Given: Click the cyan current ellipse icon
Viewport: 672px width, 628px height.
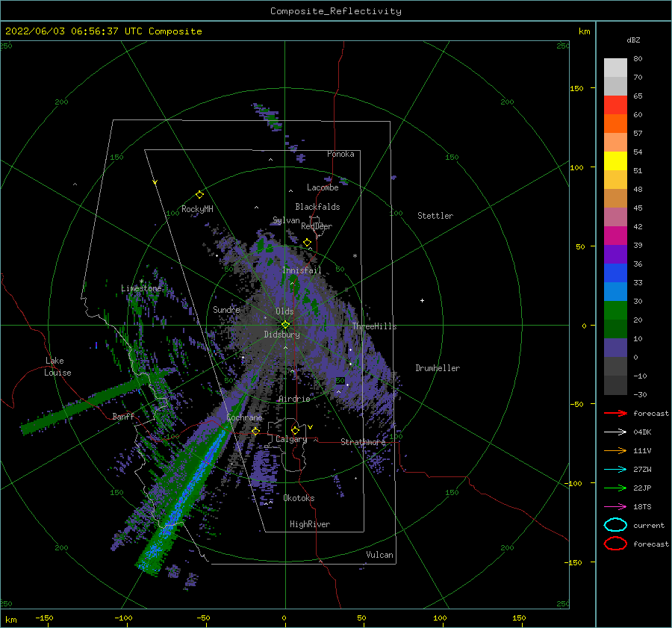Looking at the screenshot, I should pyautogui.click(x=615, y=525).
